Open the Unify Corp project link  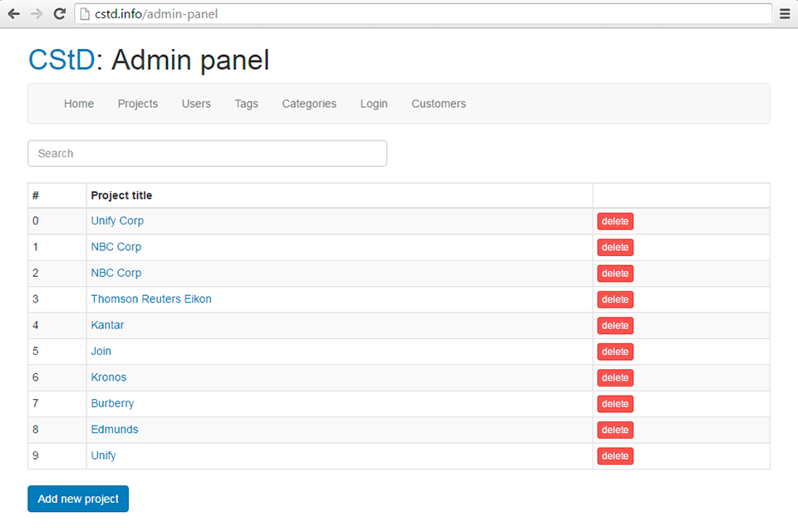pos(117,221)
